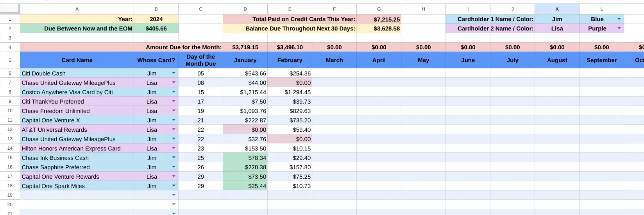The image size is (644, 215).
Task: Open Whose Card dropdown for Chase Freedom Unlimited
Action: point(174,111)
